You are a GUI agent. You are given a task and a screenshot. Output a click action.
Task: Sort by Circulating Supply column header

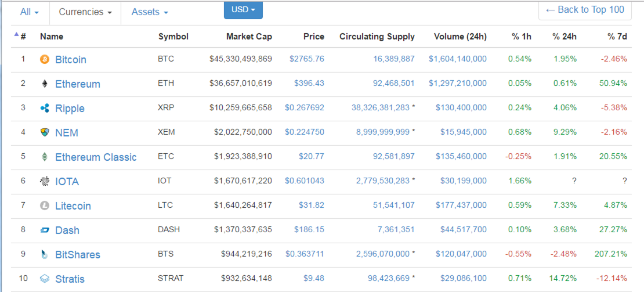point(377,37)
